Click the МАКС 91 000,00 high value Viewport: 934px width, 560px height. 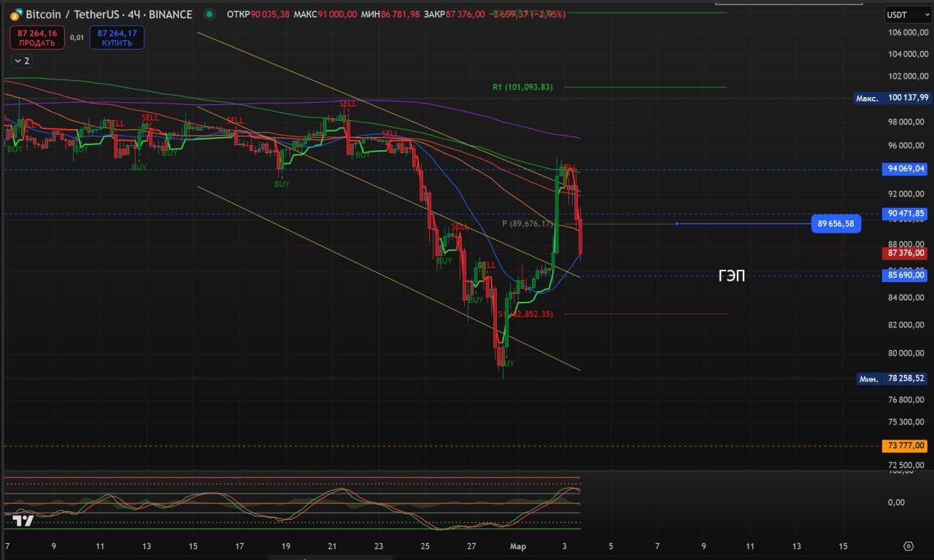tap(326, 15)
